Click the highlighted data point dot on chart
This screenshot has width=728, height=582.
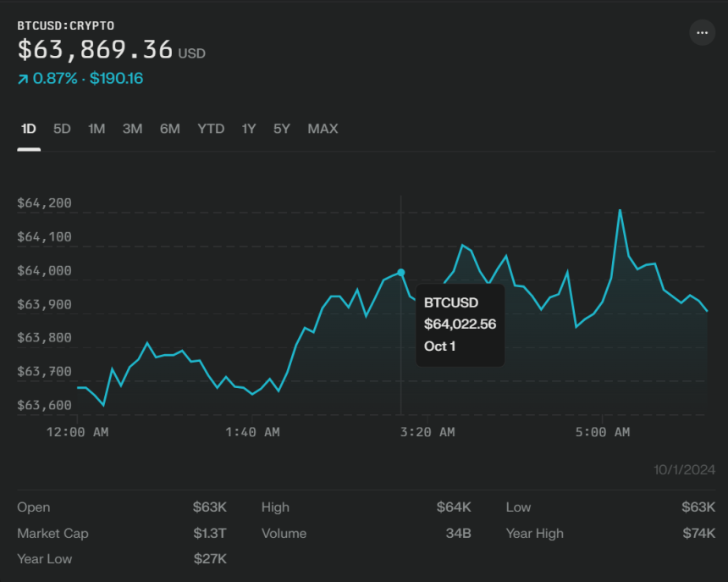click(x=401, y=273)
